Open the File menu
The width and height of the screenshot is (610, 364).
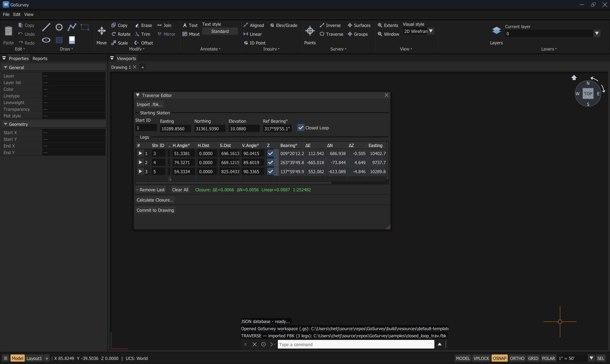click(x=6, y=15)
